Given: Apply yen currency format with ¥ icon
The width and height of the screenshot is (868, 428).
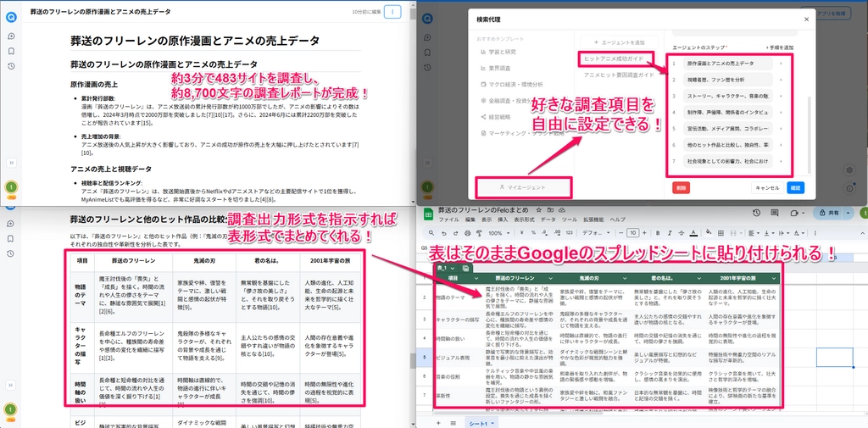Looking at the screenshot, I should point(522,233).
